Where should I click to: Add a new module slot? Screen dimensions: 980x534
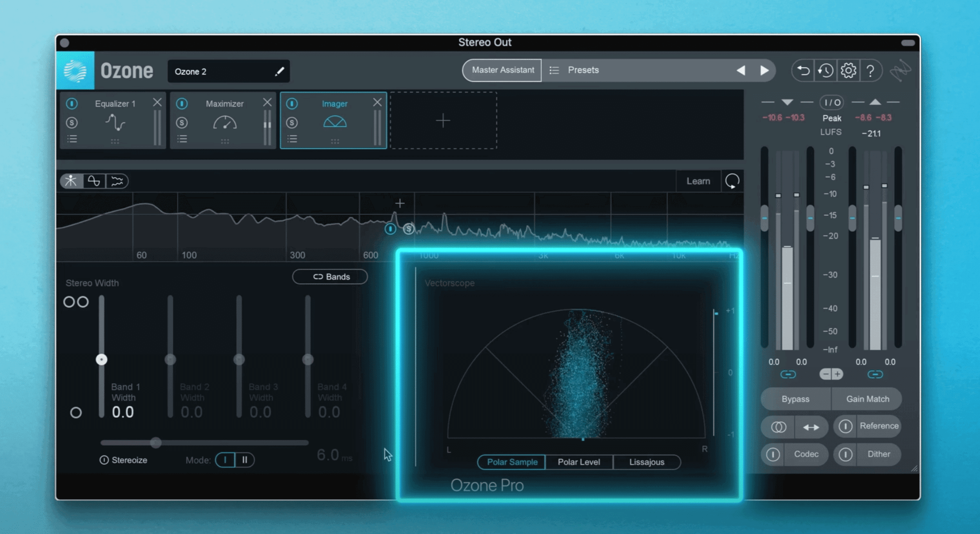point(443,120)
